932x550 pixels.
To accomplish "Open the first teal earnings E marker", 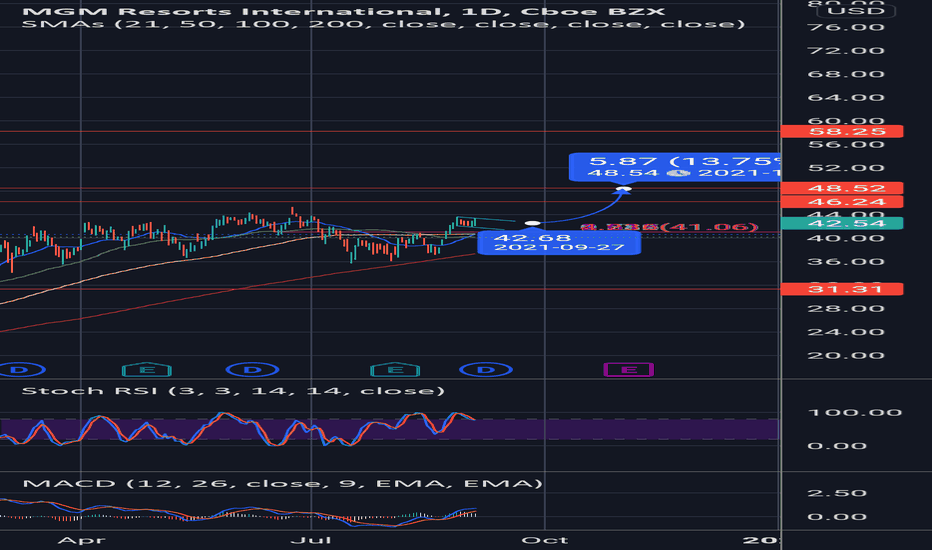I will tap(147, 370).
